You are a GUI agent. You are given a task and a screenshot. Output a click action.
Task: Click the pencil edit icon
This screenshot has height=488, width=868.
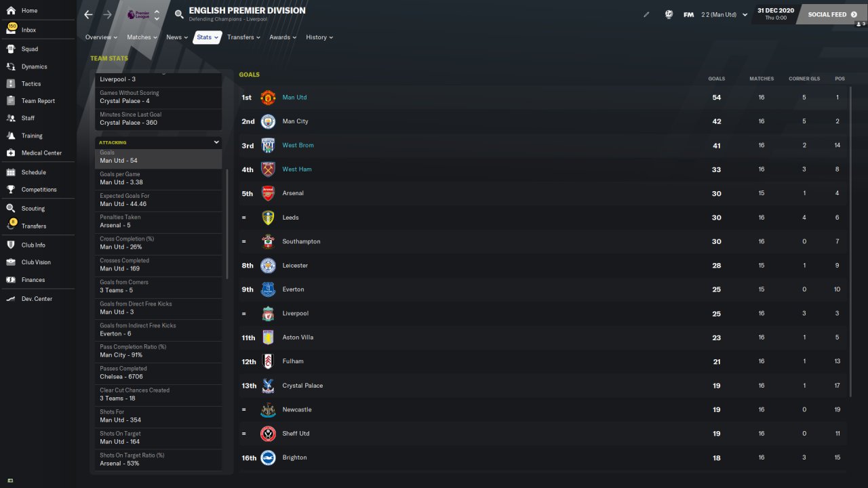tap(646, 14)
